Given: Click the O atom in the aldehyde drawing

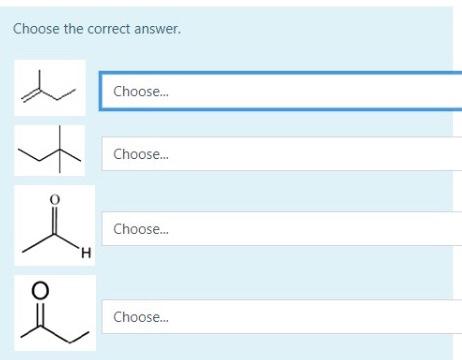Looking at the screenshot, I should point(55,199).
